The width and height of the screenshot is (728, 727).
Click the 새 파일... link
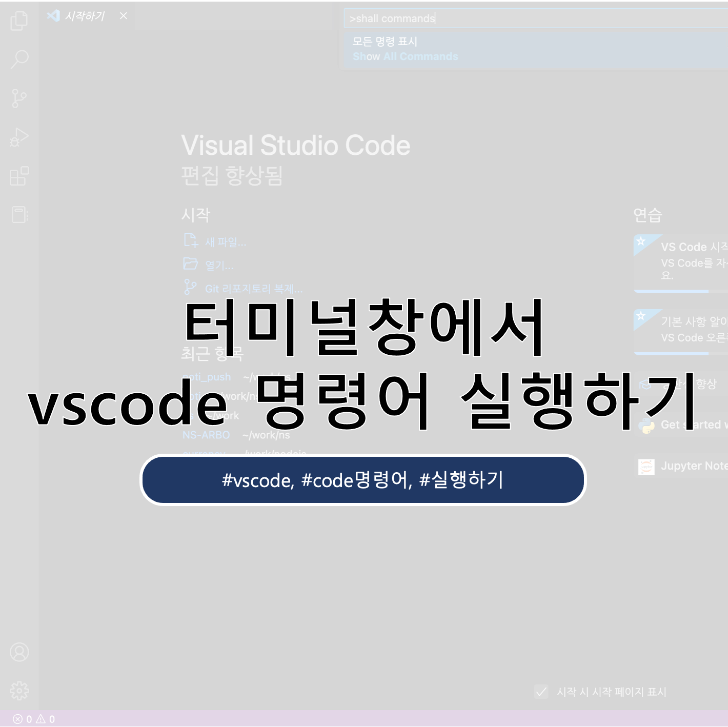pos(226,242)
